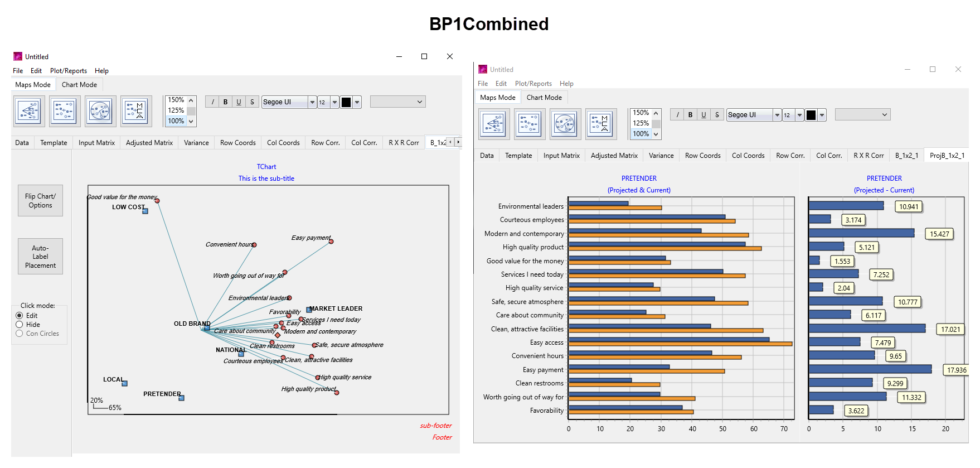Open the Segoe UI font dropdown in the map window
980x468 pixels.
312,102
